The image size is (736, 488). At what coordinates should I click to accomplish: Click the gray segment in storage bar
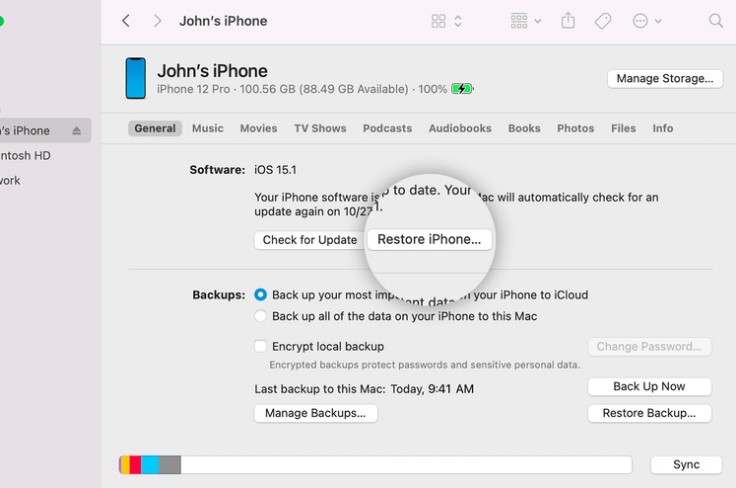click(x=170, y=465)
